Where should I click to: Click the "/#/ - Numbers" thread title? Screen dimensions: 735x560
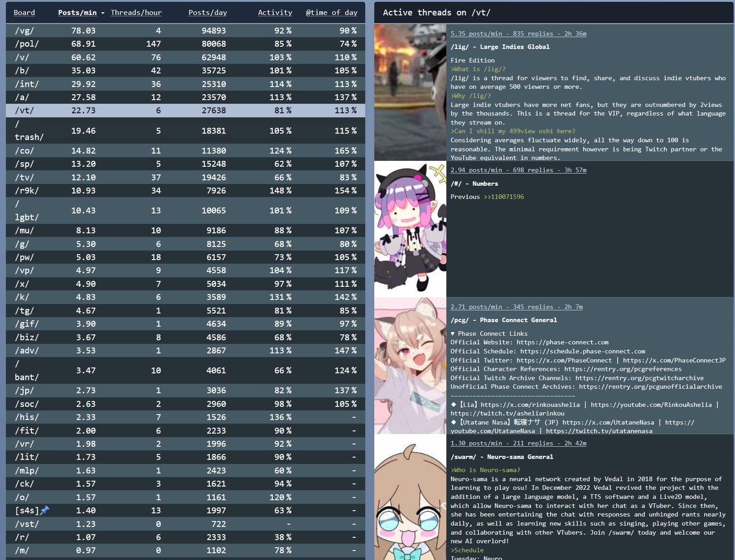point(474,183)
